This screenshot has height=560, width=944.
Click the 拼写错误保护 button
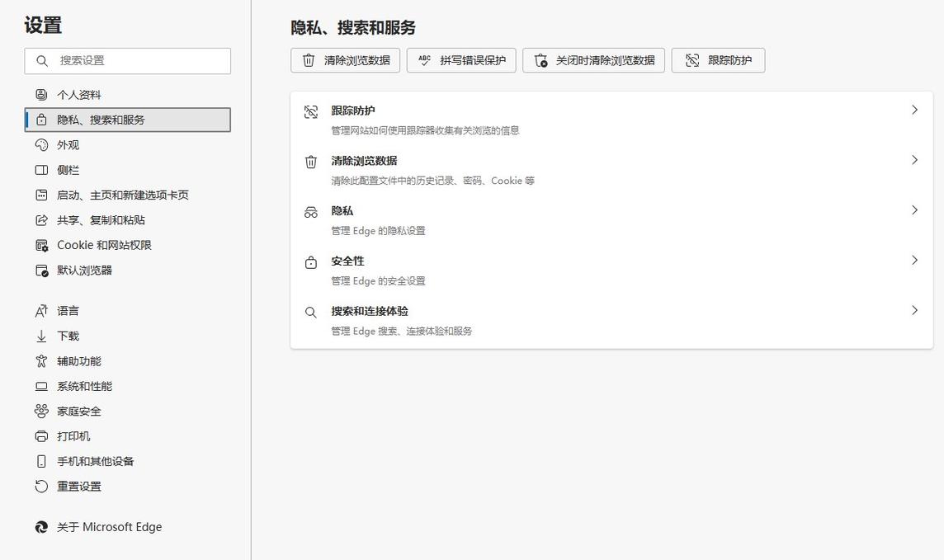[x=460, y=59]
